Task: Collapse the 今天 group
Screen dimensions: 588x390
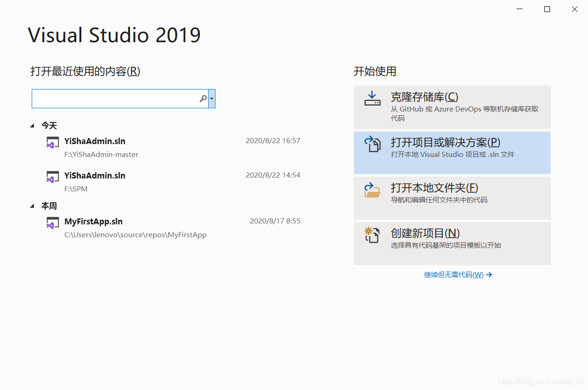Action: pos(32,125)
